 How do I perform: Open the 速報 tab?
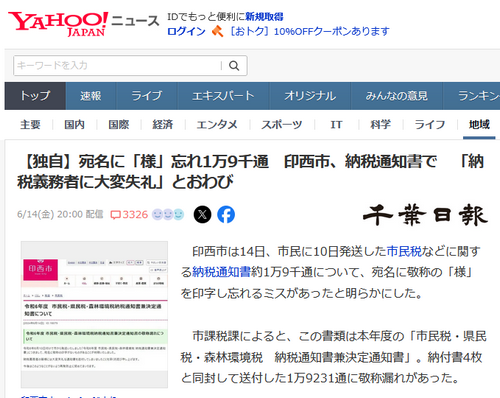(91, 96)
